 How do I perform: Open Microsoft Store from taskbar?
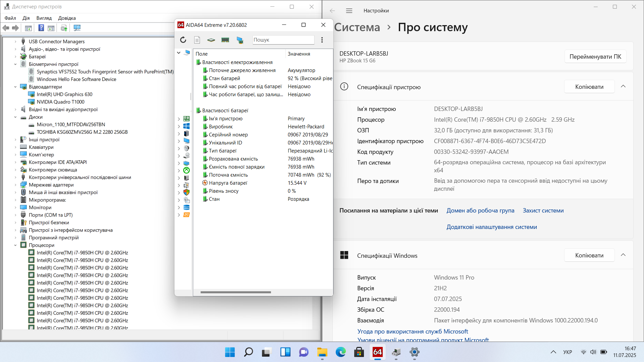point(359,352)
